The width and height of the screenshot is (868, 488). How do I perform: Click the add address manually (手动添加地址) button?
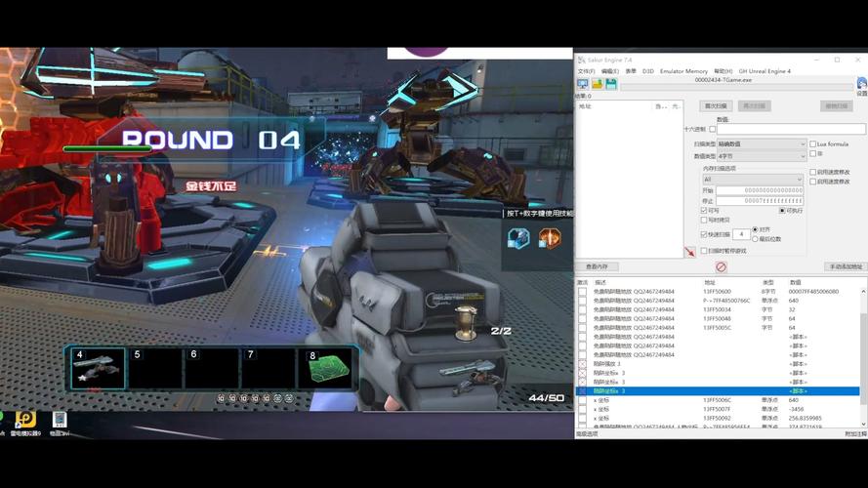pyautogui.click(x=846, y=266)
